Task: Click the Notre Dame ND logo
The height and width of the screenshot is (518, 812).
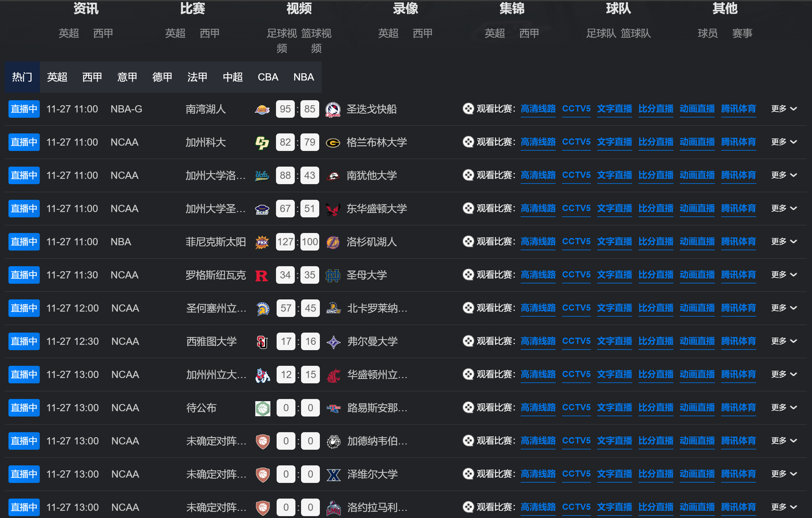Action: [x=333, y=275]
